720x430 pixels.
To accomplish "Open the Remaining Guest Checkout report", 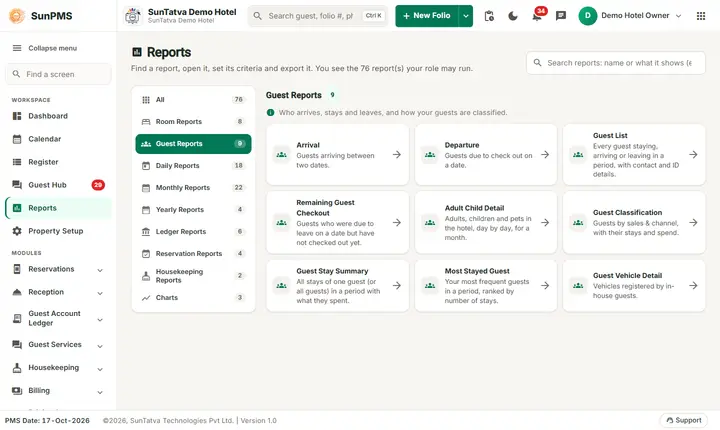I will click(338, 222).
